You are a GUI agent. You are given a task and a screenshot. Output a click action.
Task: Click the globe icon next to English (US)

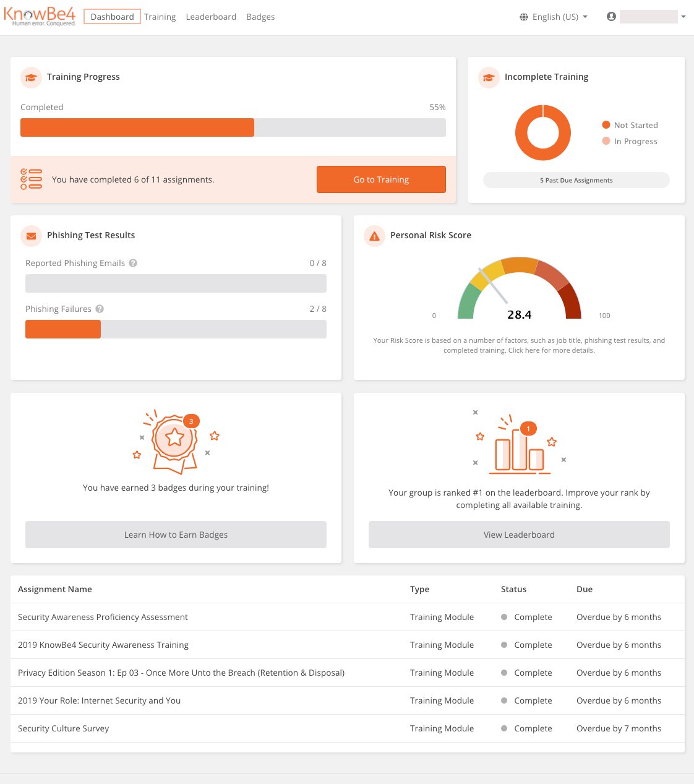click(x=523, y=17)
